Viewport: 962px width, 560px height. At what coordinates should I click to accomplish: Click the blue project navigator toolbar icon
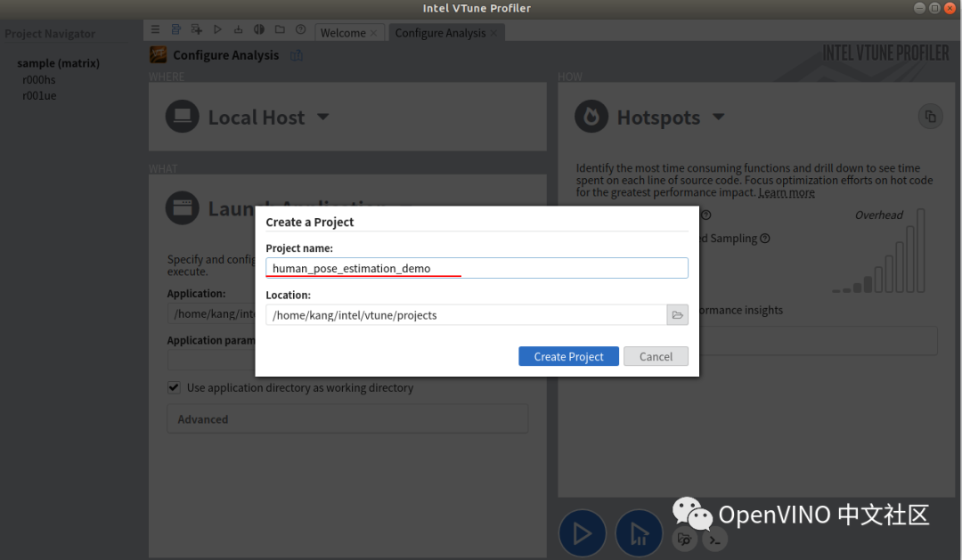176,29
